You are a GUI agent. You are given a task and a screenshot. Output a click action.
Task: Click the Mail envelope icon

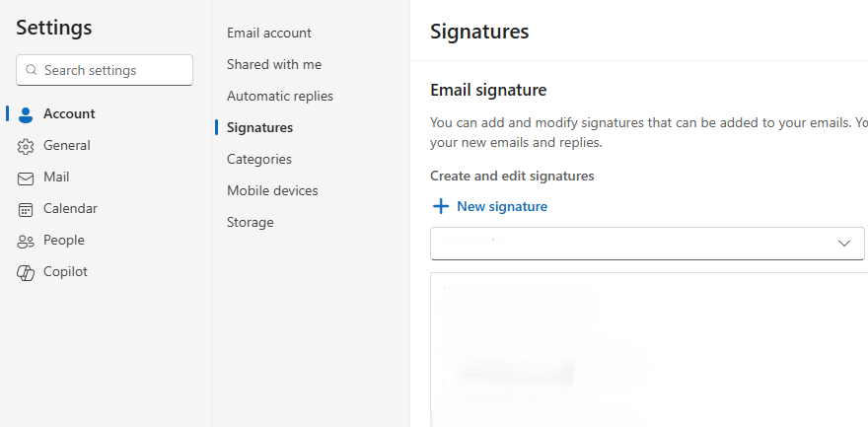(26, 178)
